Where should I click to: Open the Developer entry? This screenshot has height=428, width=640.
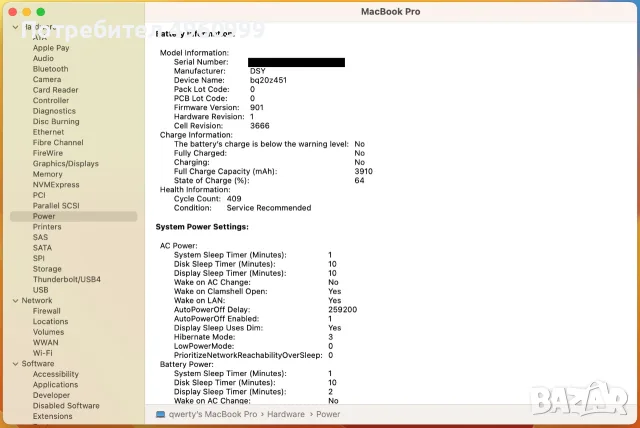(51, 395)
